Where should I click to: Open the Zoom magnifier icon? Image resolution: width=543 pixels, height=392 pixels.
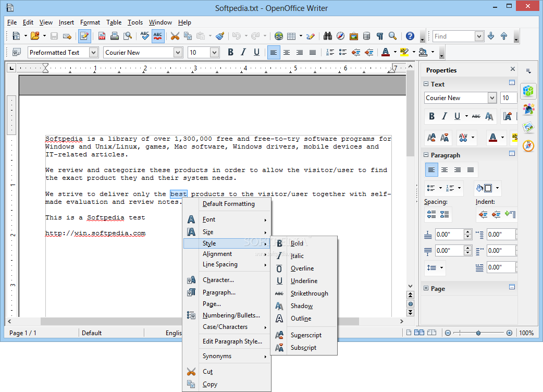point(393,36)
